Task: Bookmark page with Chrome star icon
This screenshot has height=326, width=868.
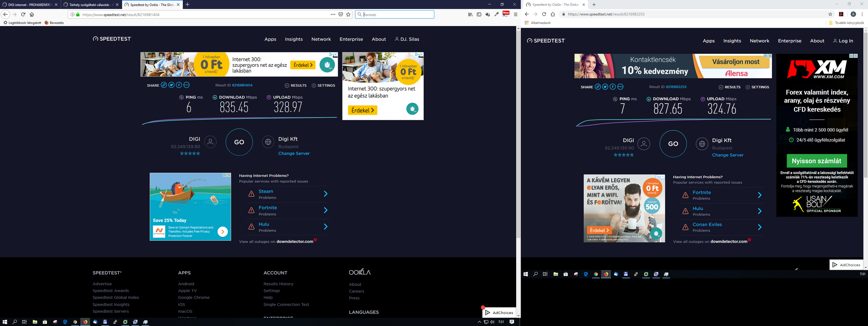Action: tap(830, 14)
